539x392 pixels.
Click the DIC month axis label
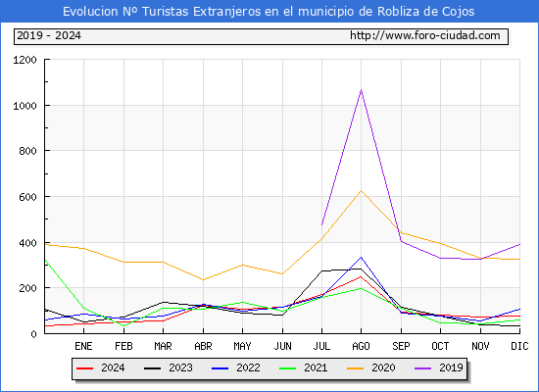click(x=519, y=346)
